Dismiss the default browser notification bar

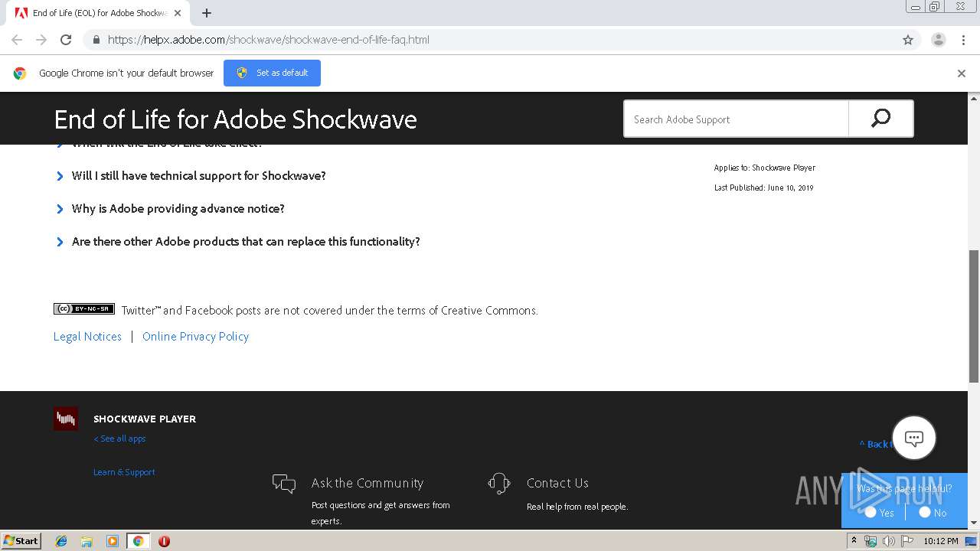(962, 73)
